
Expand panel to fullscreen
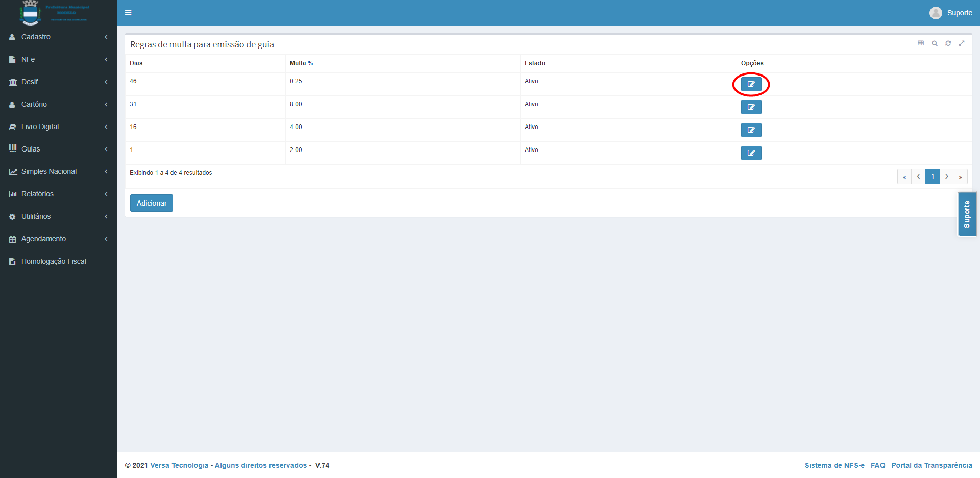[x=962, y=43]
